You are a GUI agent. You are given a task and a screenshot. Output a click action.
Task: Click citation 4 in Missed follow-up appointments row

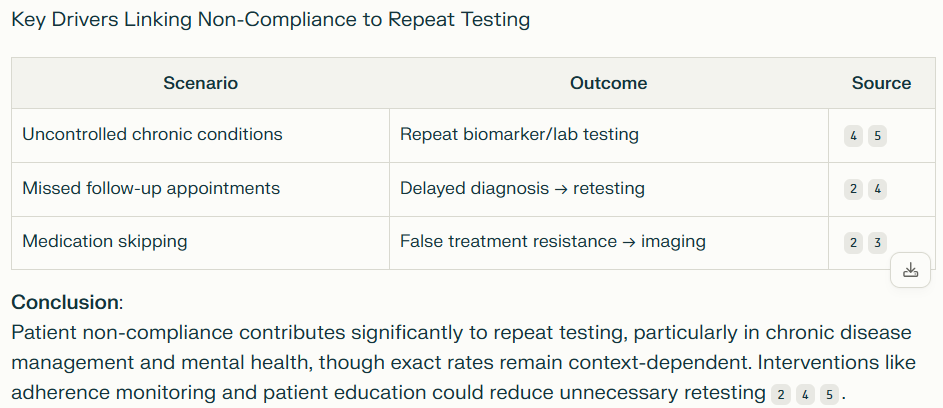[x=877, y=189]
